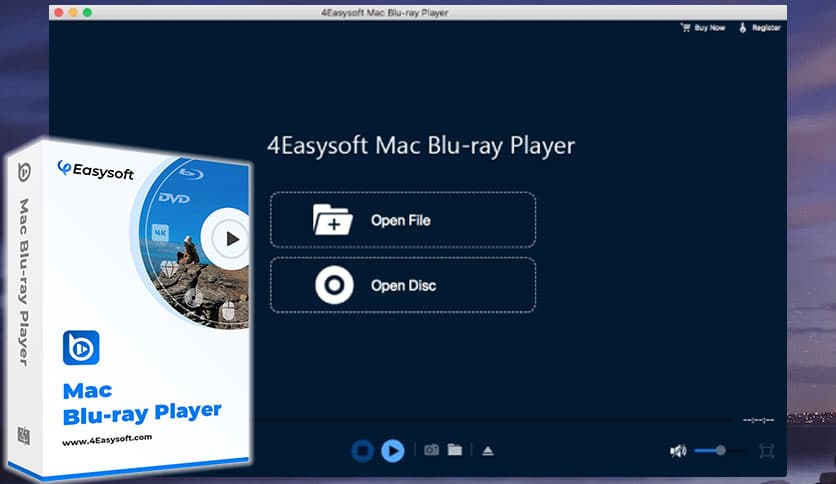This screenshot has height=484, width=836.
Task: Click the playback time readout
Action: 758,421
